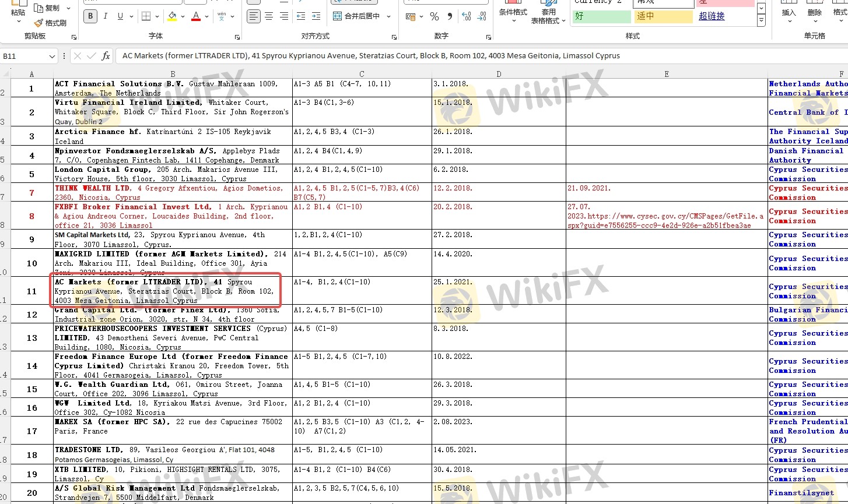848x504 pixels.
Task: Open the 条件格式 conditional formatting menu
Action: tap(513, 12)
